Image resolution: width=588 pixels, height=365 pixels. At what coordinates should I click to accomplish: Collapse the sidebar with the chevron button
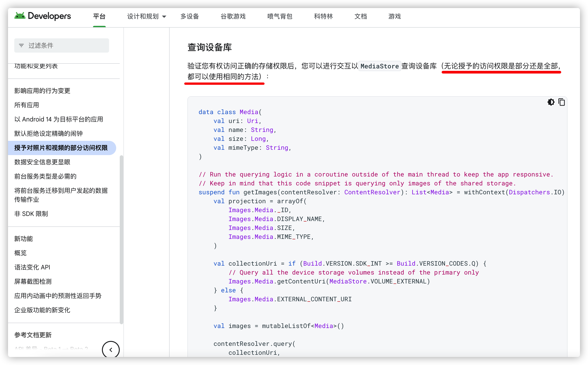pyautogui.click(x=111, y=349)
